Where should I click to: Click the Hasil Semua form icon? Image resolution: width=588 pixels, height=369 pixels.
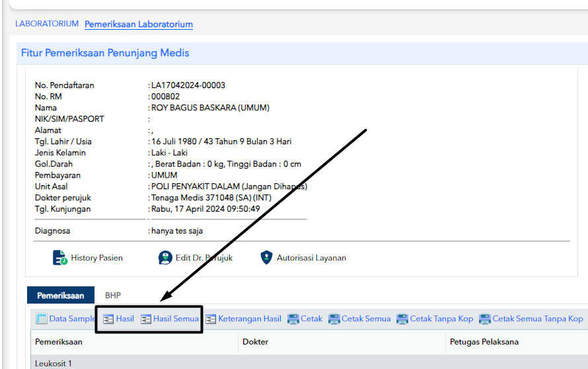[x=146, y=319]
